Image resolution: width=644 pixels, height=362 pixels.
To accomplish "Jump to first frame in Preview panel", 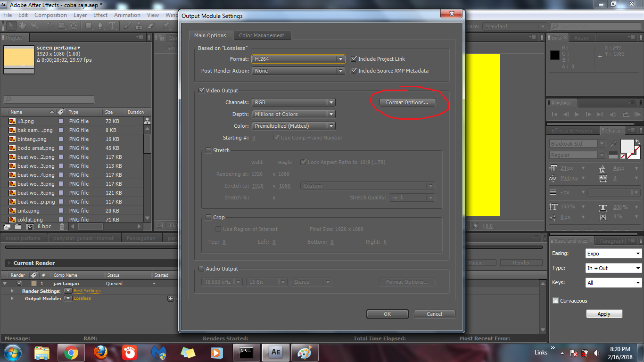I will (x=554, y=115).
